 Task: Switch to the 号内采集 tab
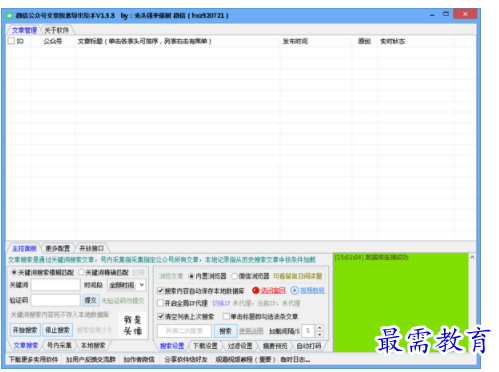point(59,345)
